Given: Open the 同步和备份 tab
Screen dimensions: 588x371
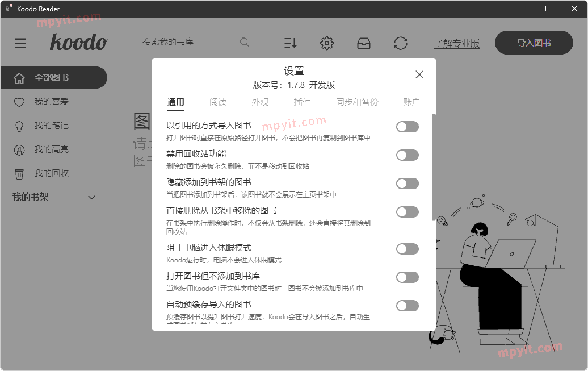Looking at the screenshot, I should pos(357,102).
